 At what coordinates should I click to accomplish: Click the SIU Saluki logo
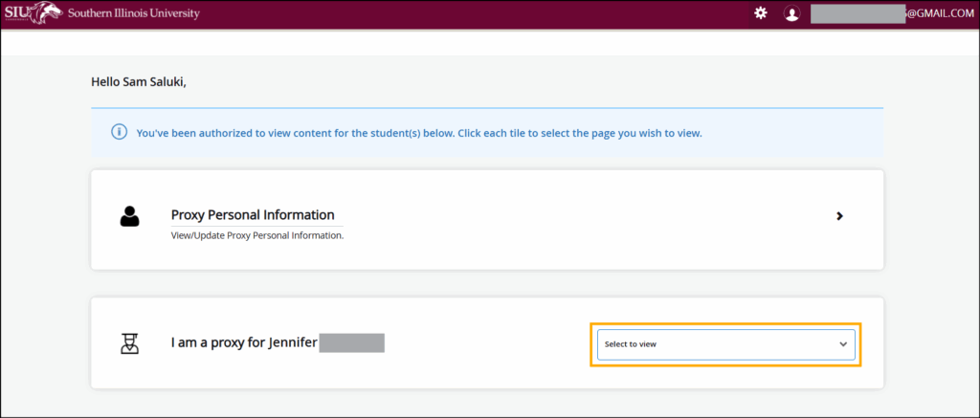click(33, 13)
